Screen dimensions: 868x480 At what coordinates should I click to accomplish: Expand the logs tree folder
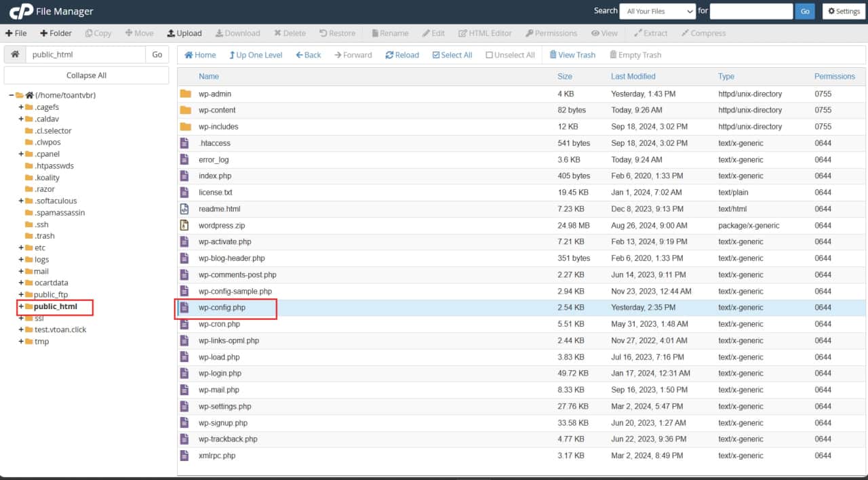(21, 259)
